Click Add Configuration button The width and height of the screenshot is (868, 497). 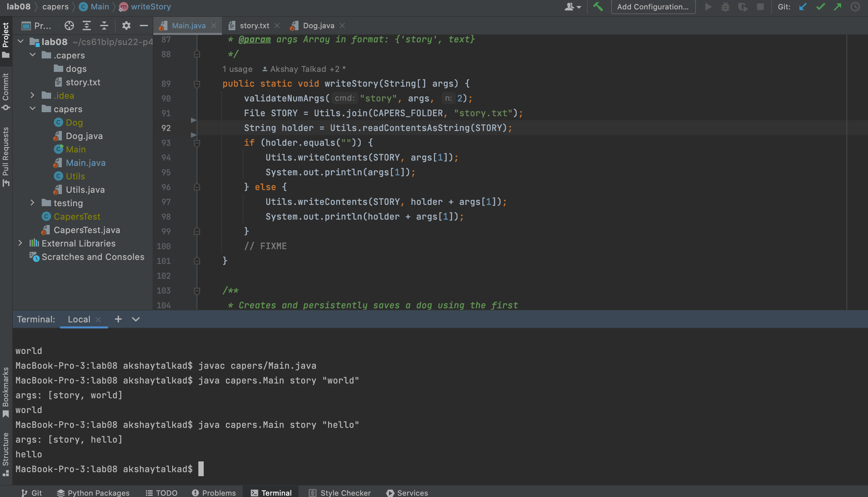(x=653, y=7)
